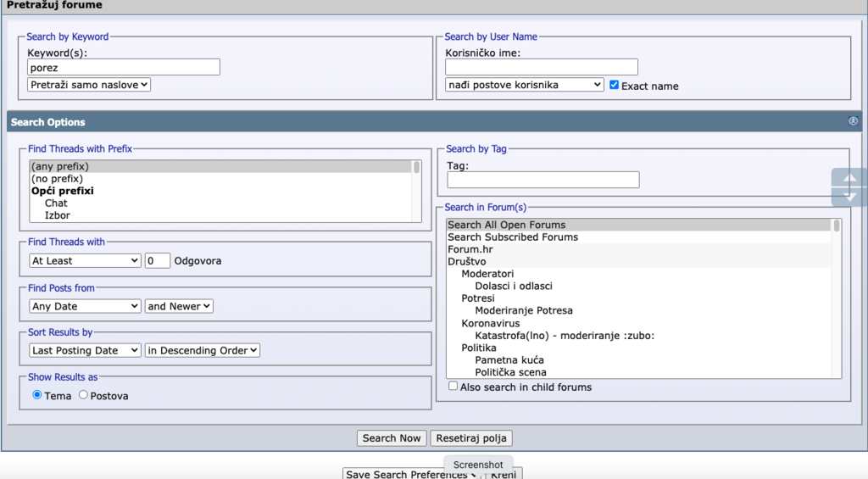Image resolution: width=868 pixels, height=479 pixels.
Task: Select Pametna kuća forum
Action: [639, 360]
